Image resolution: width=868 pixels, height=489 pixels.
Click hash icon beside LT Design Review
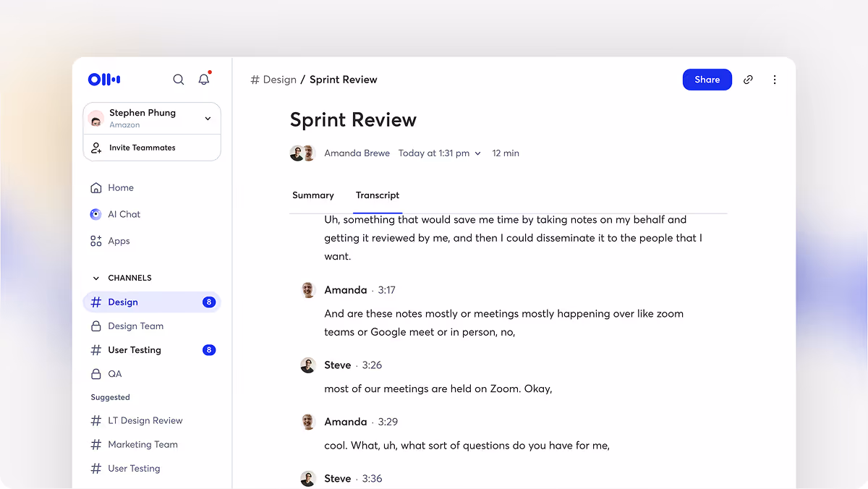pyautogui.click(x=95, y=421)
